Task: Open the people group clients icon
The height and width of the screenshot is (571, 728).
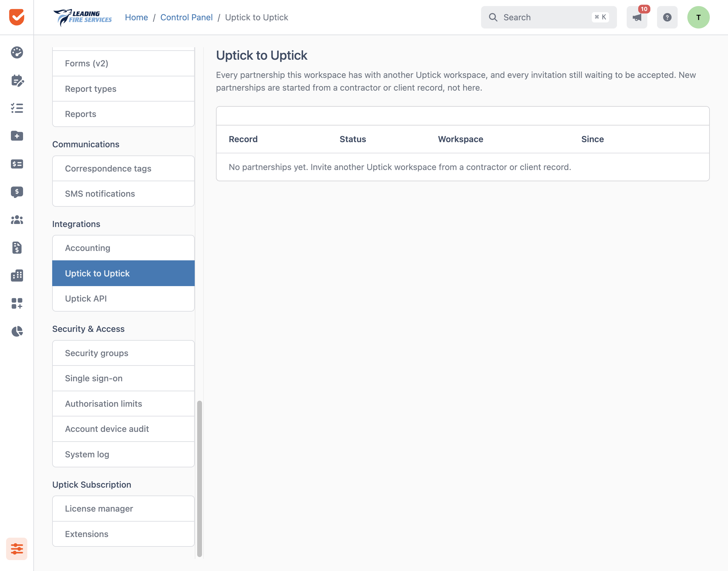Action: [17, 220]
